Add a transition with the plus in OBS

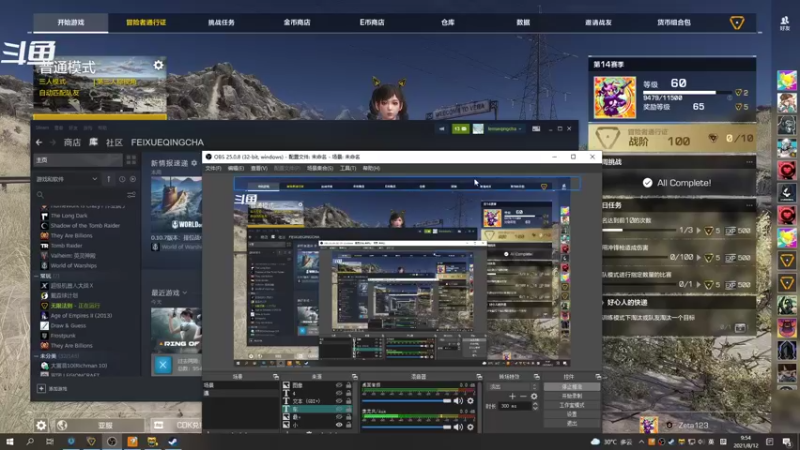[513, 396]
